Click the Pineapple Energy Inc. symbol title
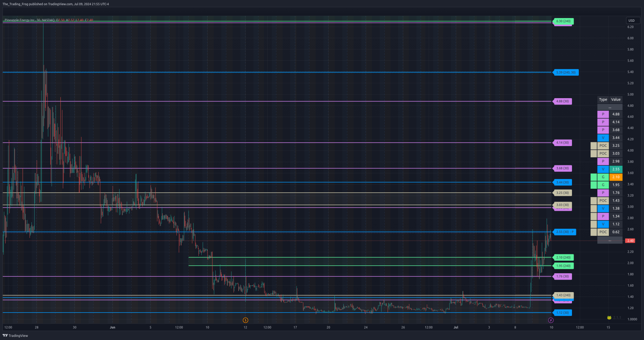Viewport: 644px width, 340px height. click(x=20, y=20)
